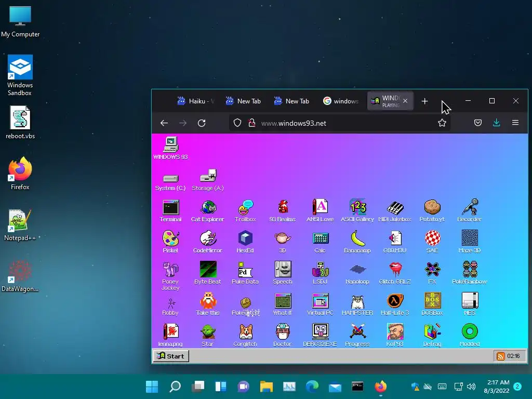The image size is (532, 399).
Task: Open the Star Yoda icon
Action: pos(208,335)
